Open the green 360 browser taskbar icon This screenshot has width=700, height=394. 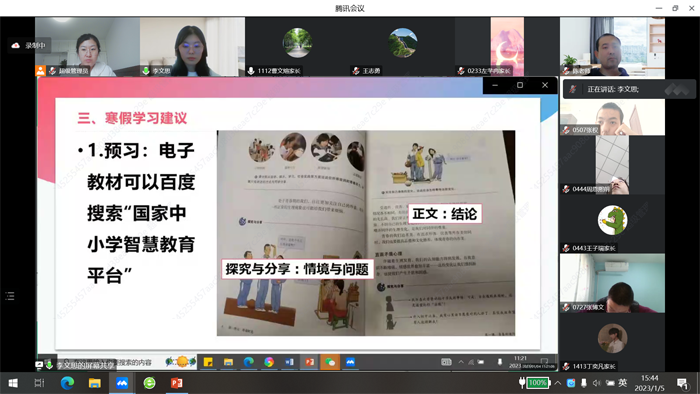tap(149, 383)
